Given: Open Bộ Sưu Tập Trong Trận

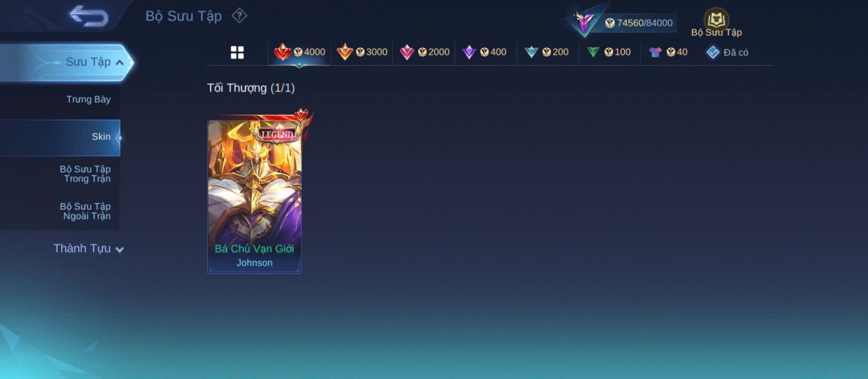Looking at the screenshot, I should (x=60, y=174).
